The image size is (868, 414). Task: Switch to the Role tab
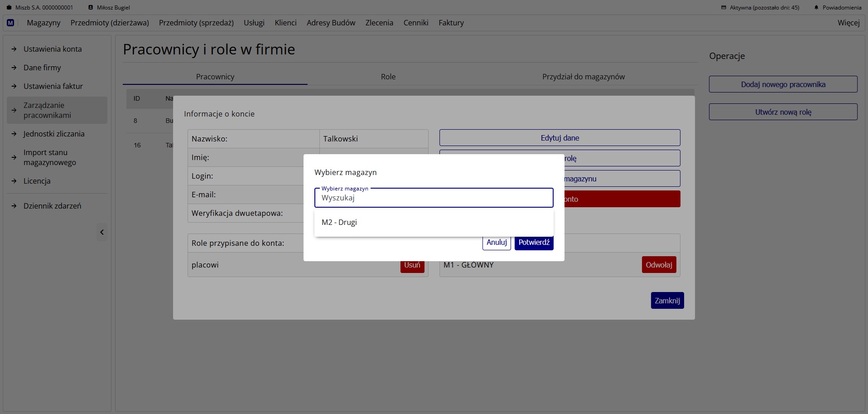(388, 77)
